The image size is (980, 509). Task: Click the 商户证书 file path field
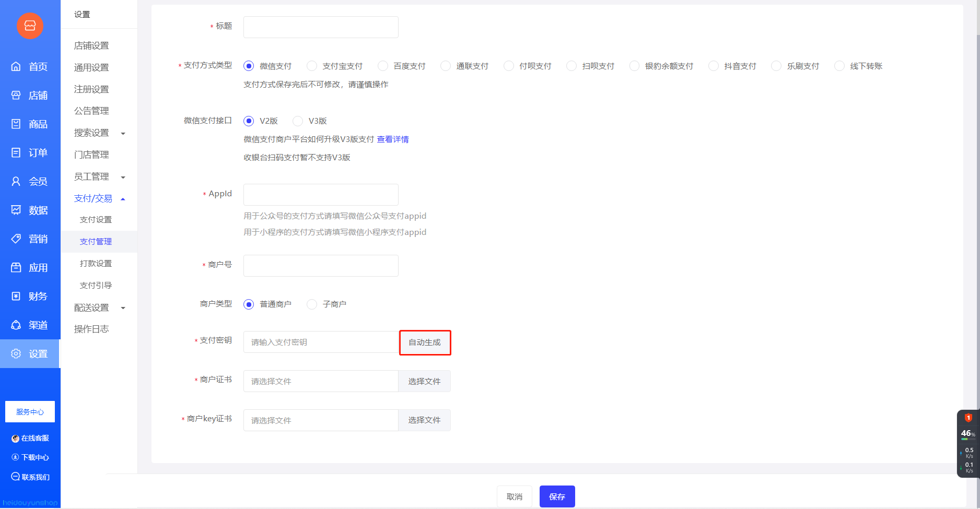[x=321, y=382]
